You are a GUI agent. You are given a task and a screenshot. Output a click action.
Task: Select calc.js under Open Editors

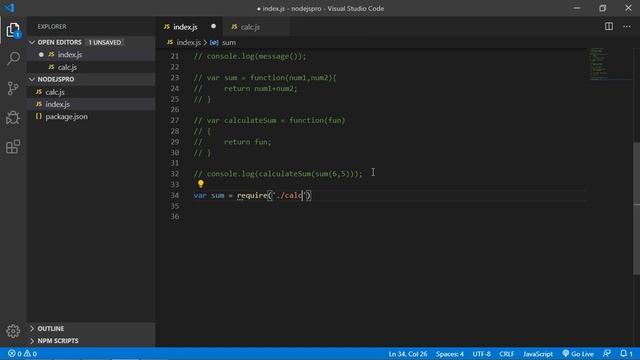tap(91, 67)
